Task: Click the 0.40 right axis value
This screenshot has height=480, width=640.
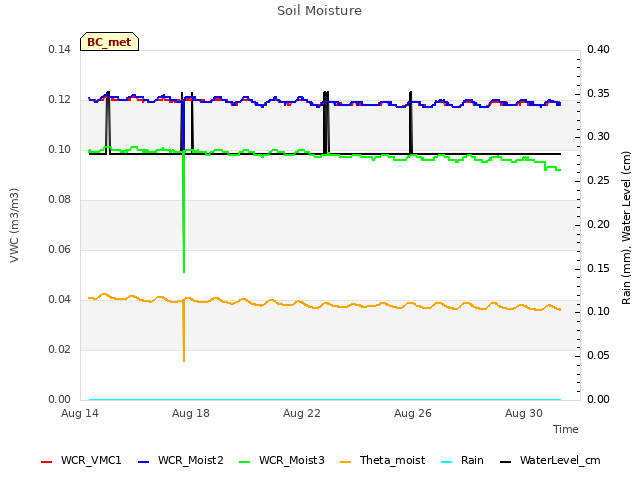Action: [x=598, y=49]
